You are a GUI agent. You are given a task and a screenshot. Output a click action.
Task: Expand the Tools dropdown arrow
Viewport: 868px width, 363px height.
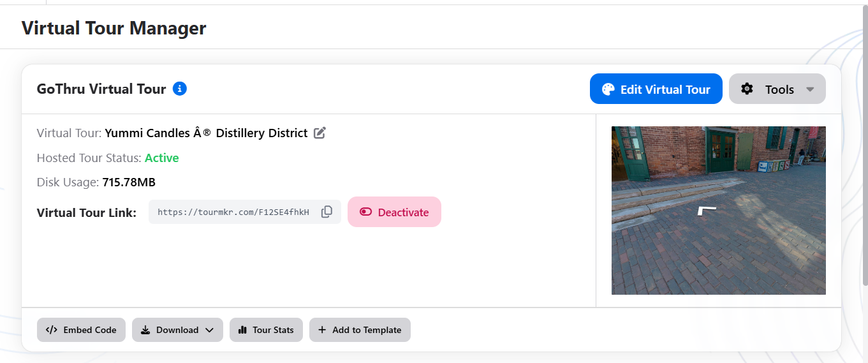click(x=810, y=89)
